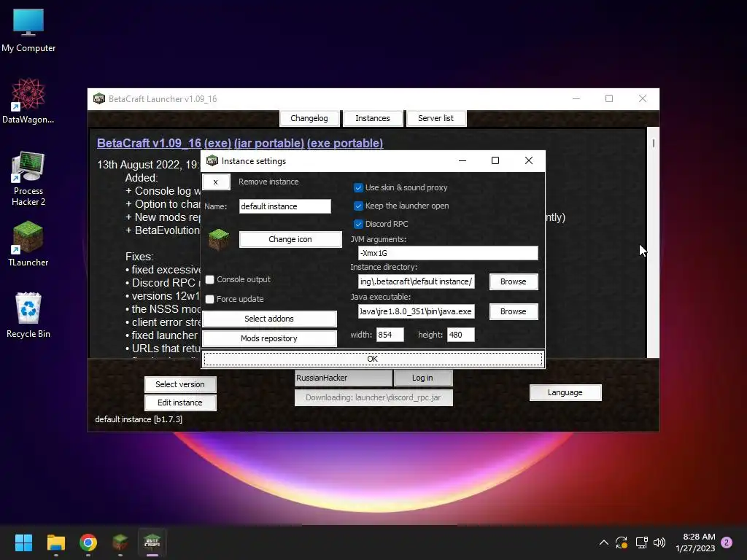Disable Discord RPC checkbox
Image resolution: width=747 pixels, height=560 pixels.
358,224
